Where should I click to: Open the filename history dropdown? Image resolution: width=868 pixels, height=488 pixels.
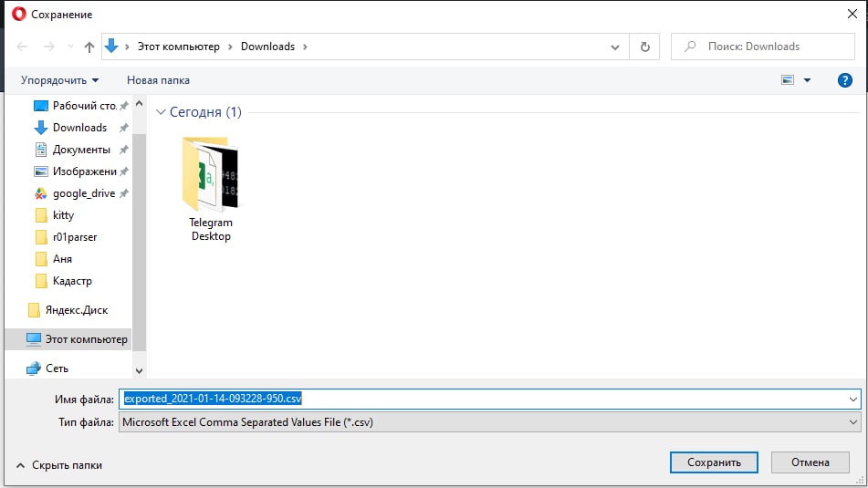pyautogui.click(x=852, y=399)
